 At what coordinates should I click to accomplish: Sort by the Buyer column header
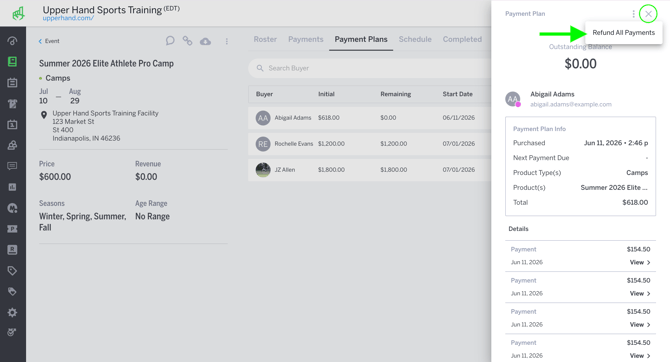click(264, 94)
